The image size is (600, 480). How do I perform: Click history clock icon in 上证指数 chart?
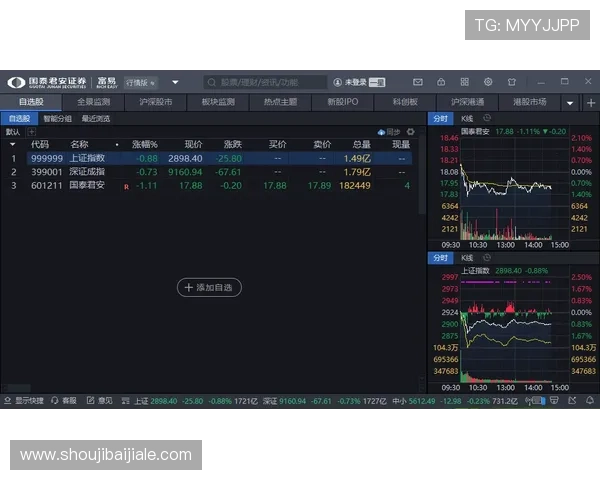(x=487, y=257)
